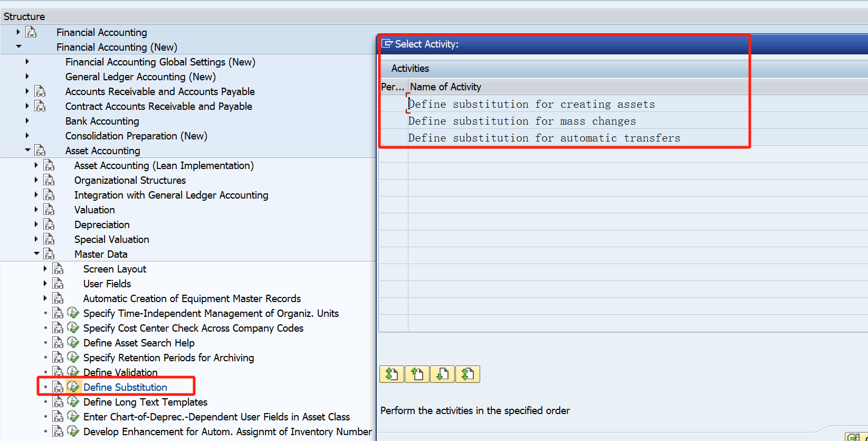The width and height of the screenshot is (868, 441).
Task: Run execute icon for Specify Time-Independent Management
Action: pyautogui.click(x=73, y=313)
